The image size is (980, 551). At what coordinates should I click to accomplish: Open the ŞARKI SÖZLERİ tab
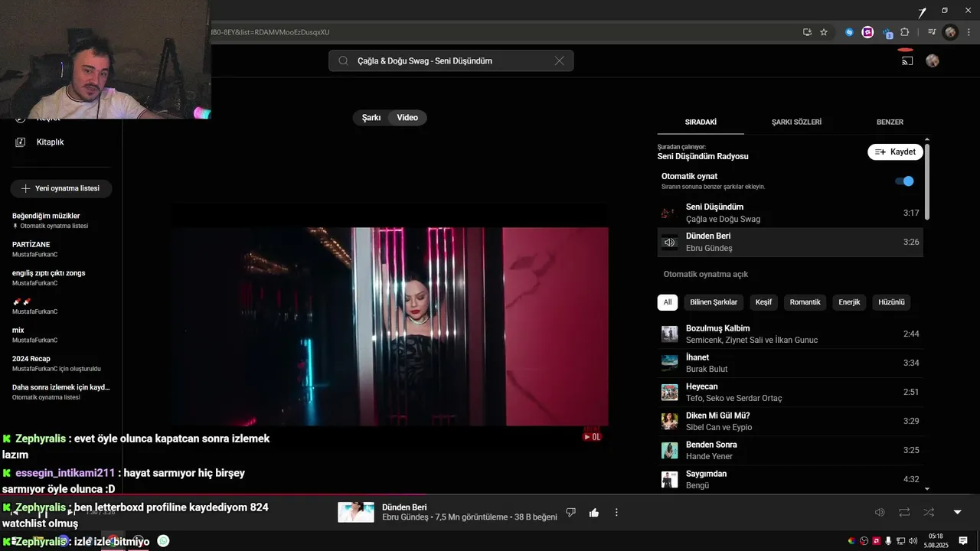coord(796,122)
